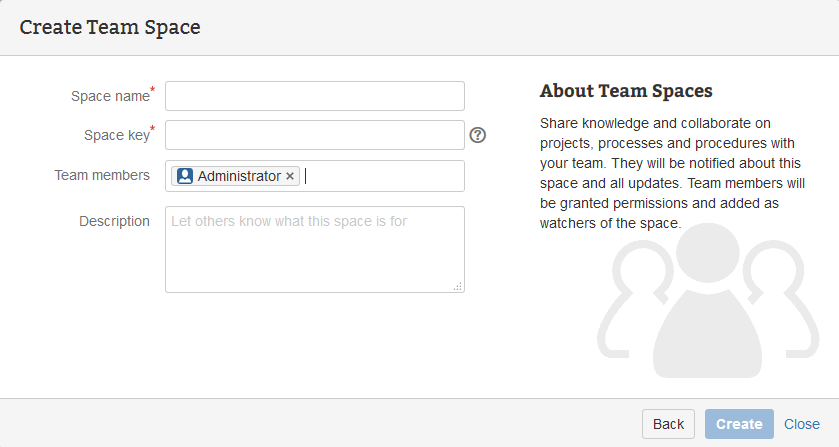
Task: Click the Team members label
Action: click(x=102, y=175)
